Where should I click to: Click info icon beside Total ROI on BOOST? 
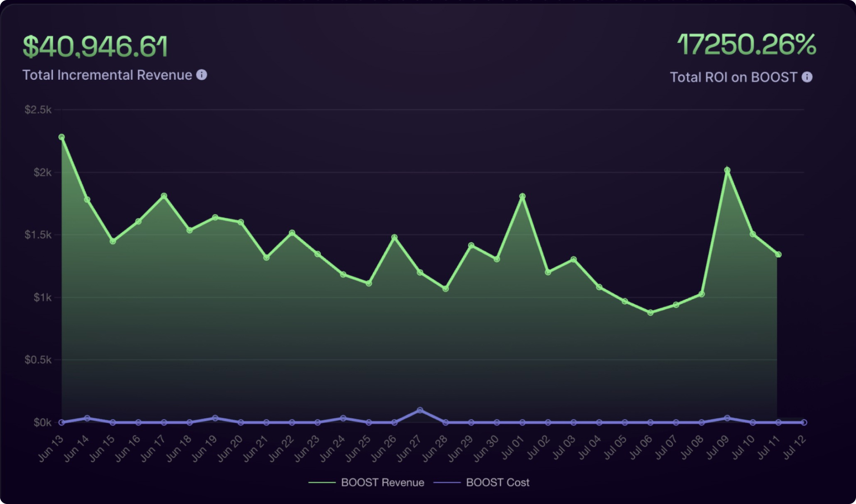pos(807,77)
